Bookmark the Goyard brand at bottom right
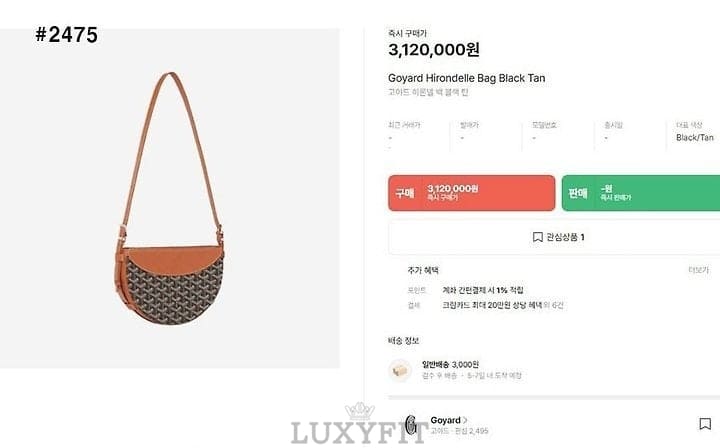 point(705,424)
